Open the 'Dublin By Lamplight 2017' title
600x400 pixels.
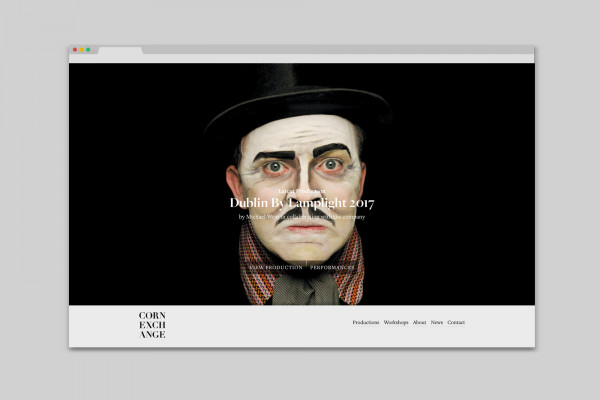pyautogui.click(x=301, y=203)
